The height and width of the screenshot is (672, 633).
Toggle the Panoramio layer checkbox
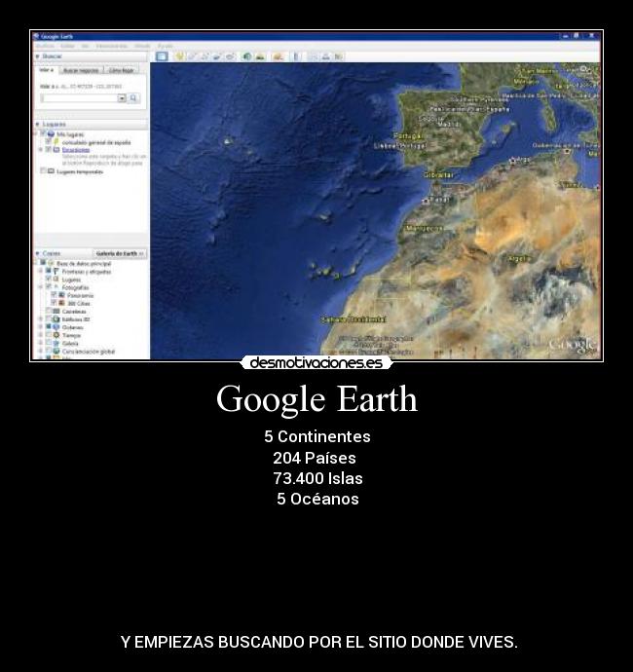[x=54, y=295]
